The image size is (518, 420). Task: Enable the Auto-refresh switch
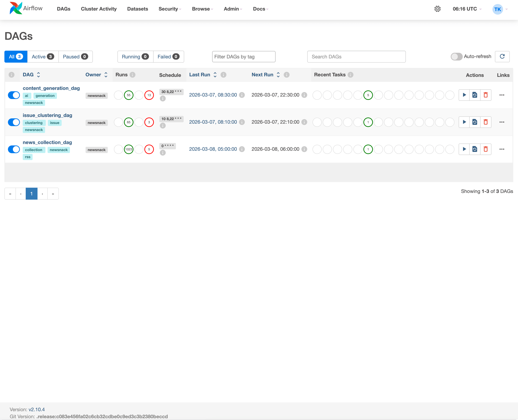(x=456, y=57)
